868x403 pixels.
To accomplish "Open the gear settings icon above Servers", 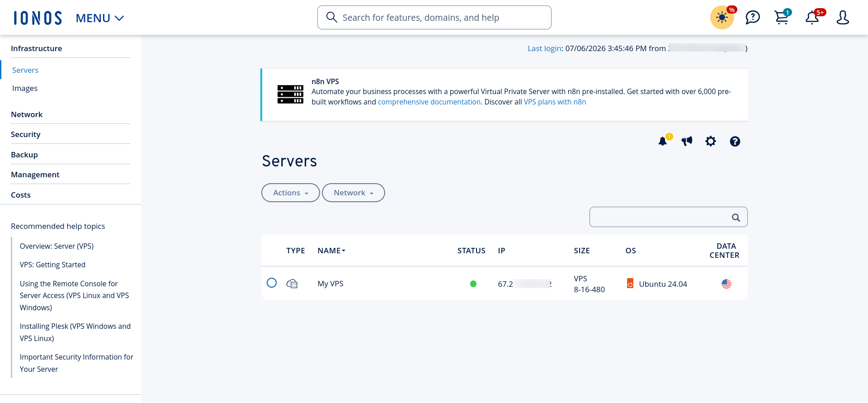I will point(711,141).
